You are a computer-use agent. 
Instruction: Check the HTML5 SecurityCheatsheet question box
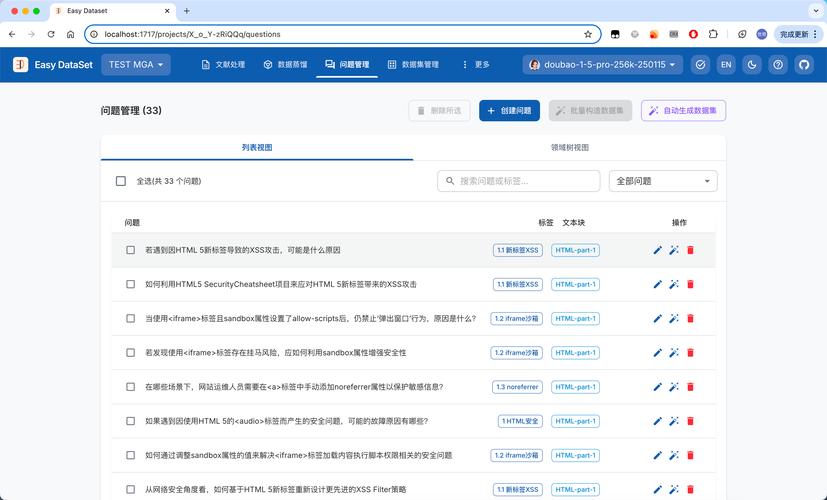(x=130, y=284)
